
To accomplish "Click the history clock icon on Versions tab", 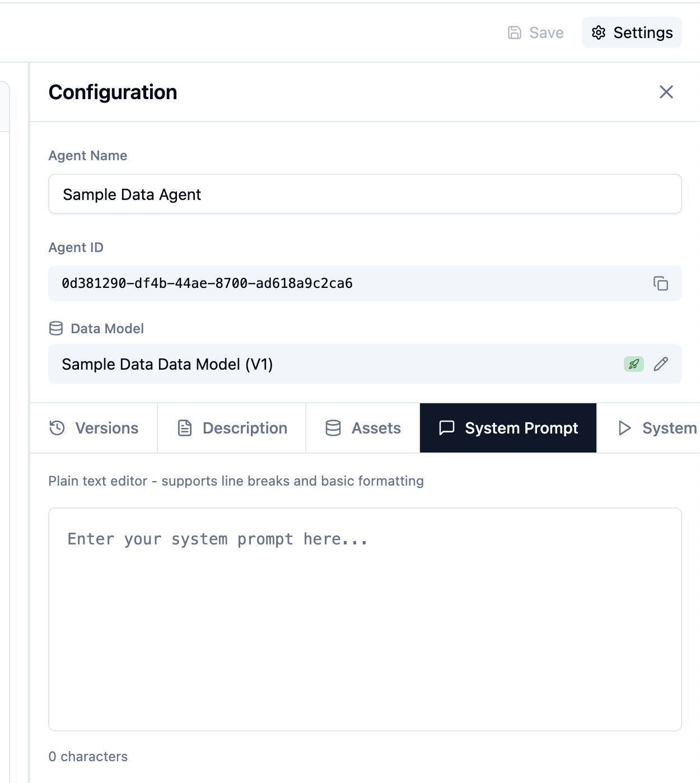I will (57, 428).
